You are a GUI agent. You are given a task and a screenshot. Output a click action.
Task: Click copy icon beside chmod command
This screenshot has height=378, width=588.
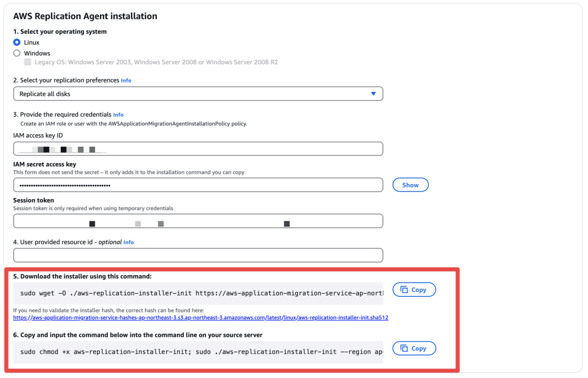coord(404,348)
